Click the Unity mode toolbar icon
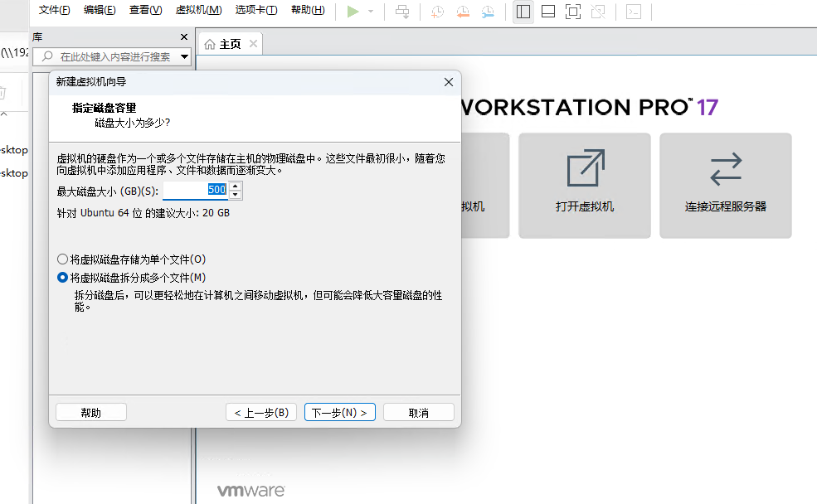This screenshot has height=504, width=817. (598, 12)
